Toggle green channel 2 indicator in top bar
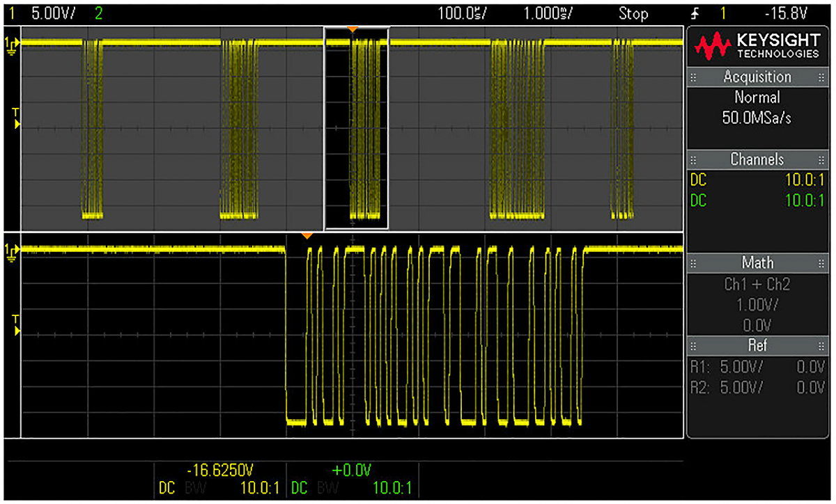This screenshot has width=836, height=504. (98, 13)
